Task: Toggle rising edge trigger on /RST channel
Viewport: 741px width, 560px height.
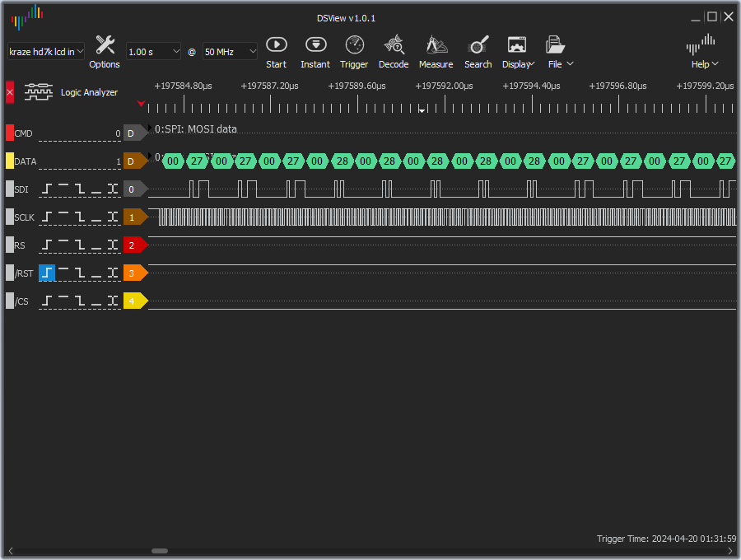Action: click(48, 273)
